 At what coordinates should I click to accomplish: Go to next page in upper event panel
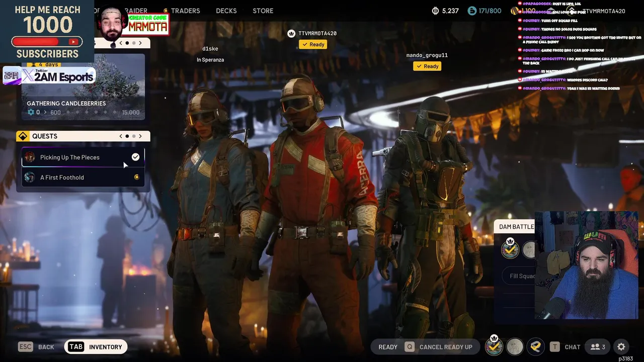140,43
